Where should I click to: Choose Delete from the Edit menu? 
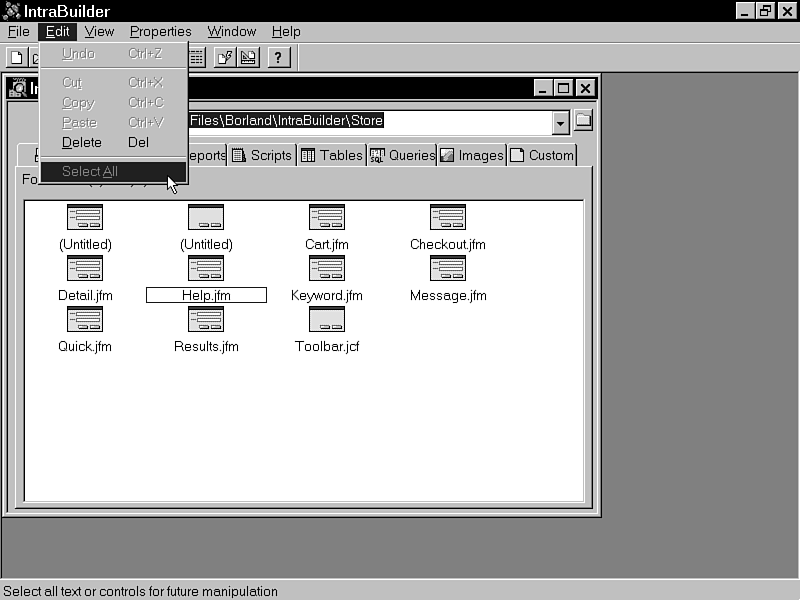(x=82, y=142)
